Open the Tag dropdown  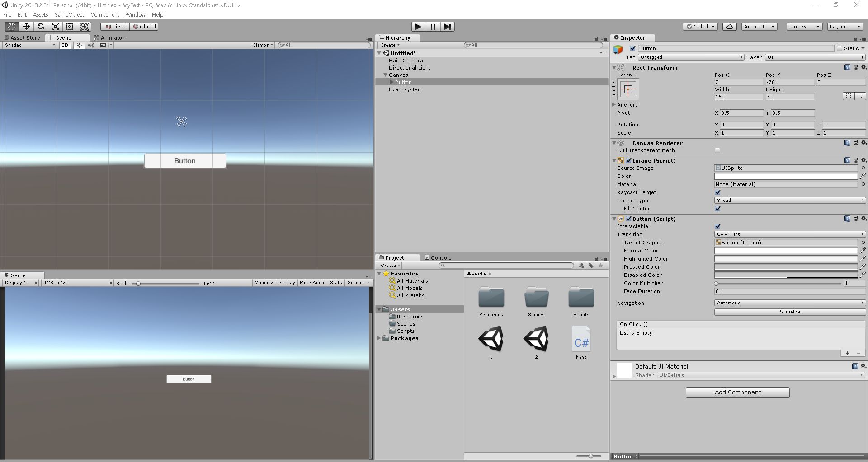691,57
